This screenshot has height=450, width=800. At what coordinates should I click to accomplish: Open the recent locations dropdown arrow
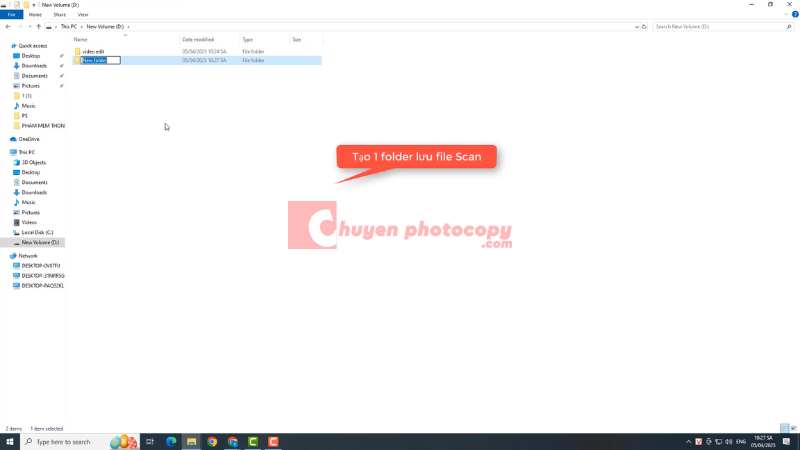click(x=30, y=27)
